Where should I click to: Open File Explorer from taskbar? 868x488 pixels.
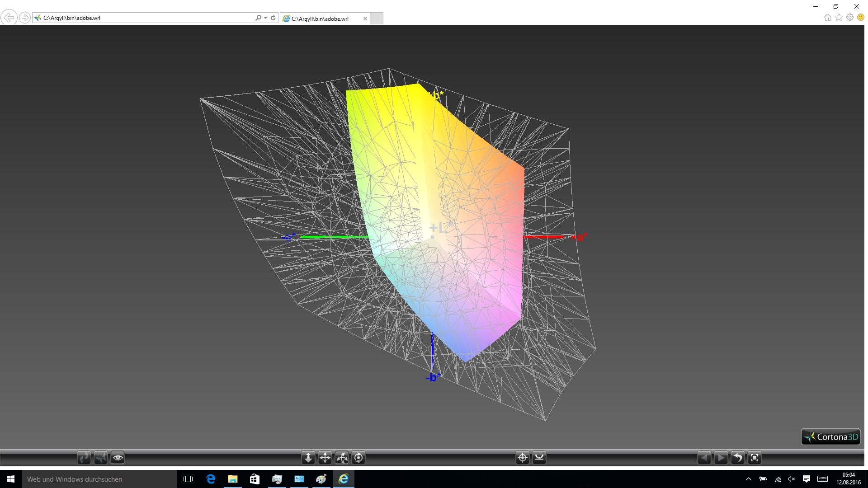233,479
